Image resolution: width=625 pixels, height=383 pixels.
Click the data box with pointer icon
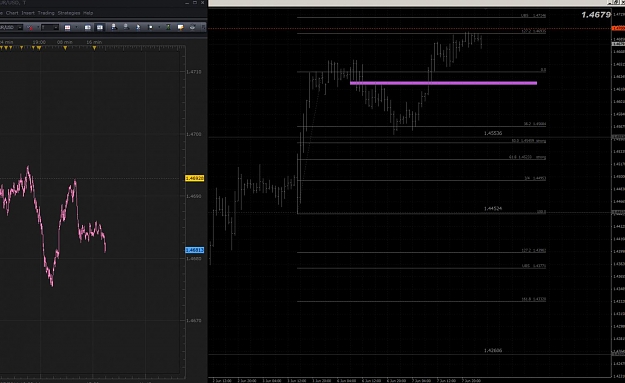114,27
